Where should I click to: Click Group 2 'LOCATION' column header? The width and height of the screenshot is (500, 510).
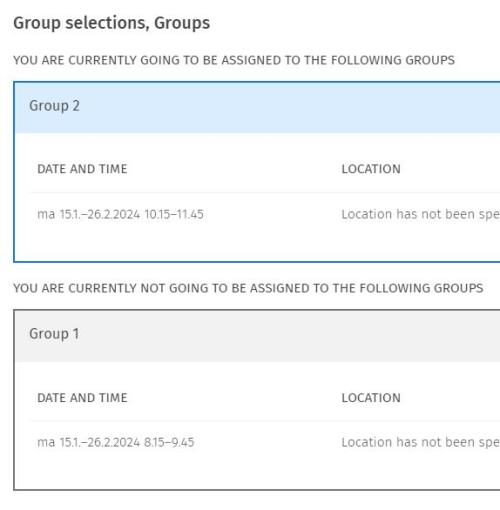click(371, 169)
